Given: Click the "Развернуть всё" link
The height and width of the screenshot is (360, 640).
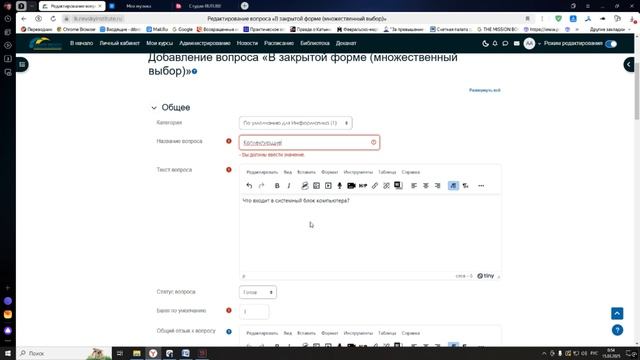Looking at the screenshot, I should click(484, 90).
